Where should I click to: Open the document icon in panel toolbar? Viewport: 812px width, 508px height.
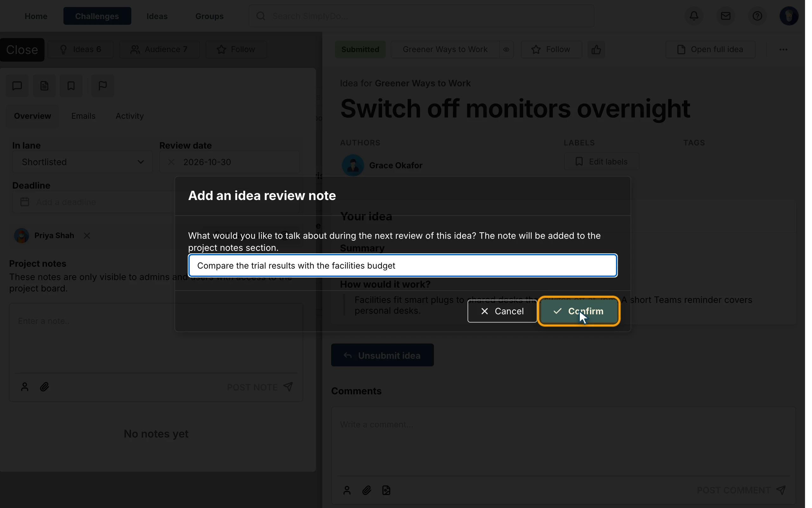44,86
